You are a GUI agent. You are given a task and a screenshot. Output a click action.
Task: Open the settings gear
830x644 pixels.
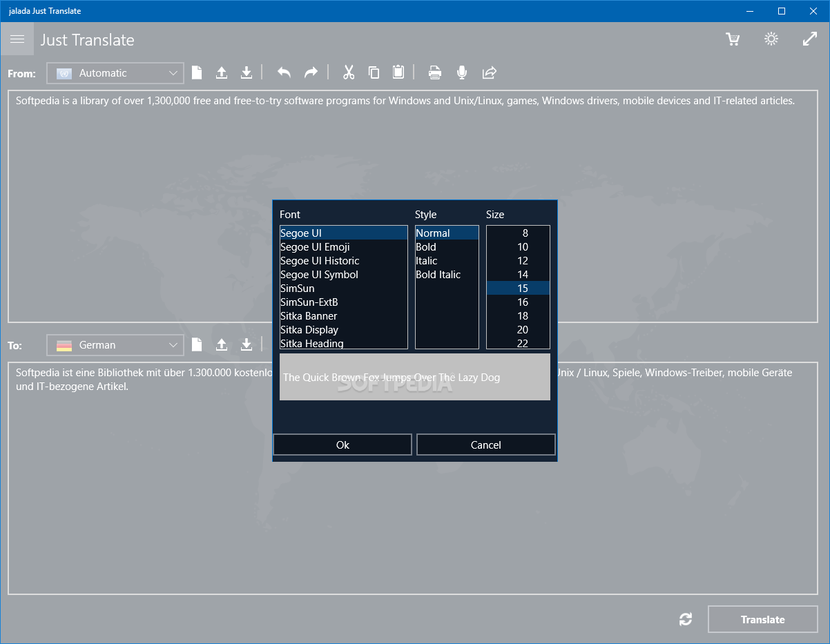pos(771,39)
